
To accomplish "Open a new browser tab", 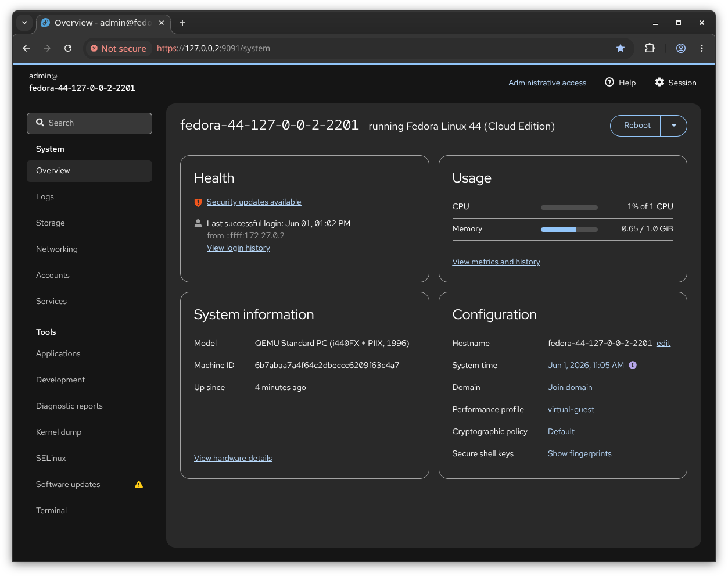I will pos(182,23).
